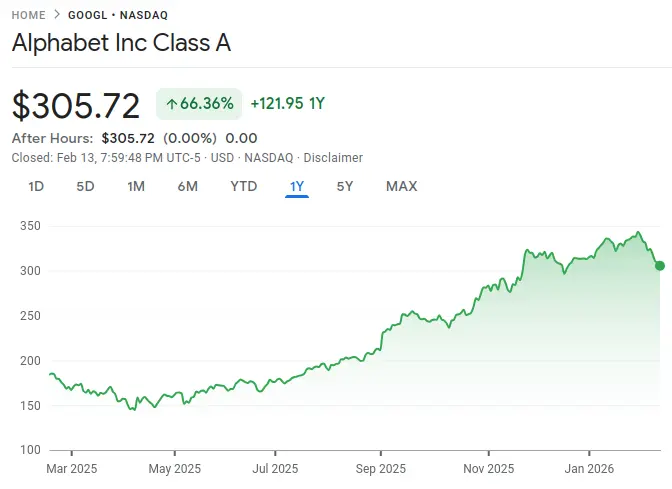Click the green endpoint dot on chart
Screen dimensions: 672x489
pos(659,265)
